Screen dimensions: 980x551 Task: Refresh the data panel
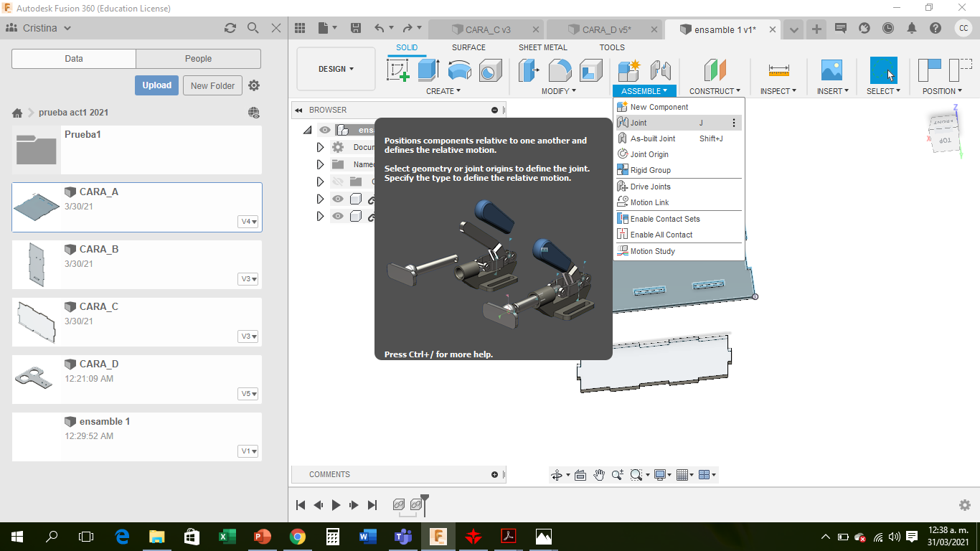pyautogui.click(x=230, y=28)
